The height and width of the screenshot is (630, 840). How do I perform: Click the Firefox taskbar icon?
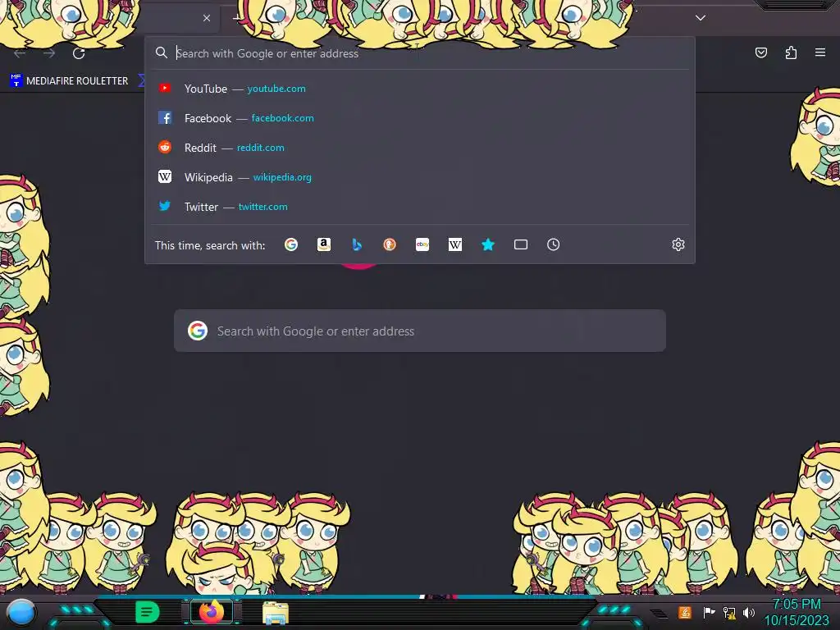tap(212, 612)
